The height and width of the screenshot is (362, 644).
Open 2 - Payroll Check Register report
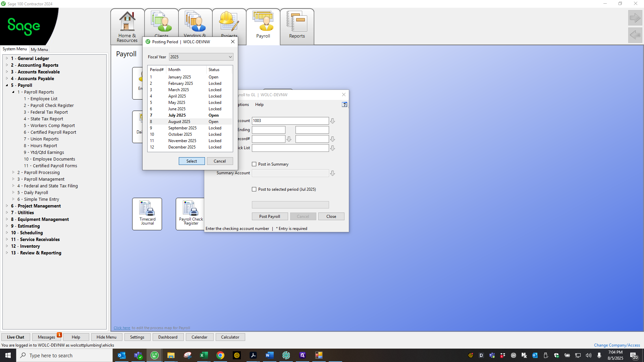click(49, 105)
